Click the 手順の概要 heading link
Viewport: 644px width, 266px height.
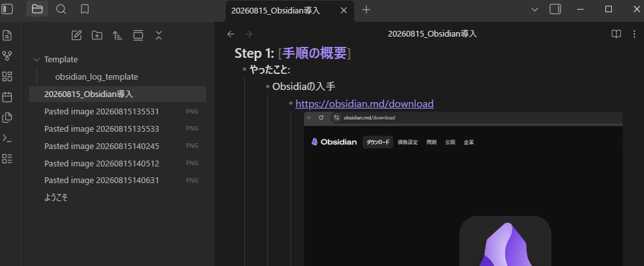click(x=314, y=53)
